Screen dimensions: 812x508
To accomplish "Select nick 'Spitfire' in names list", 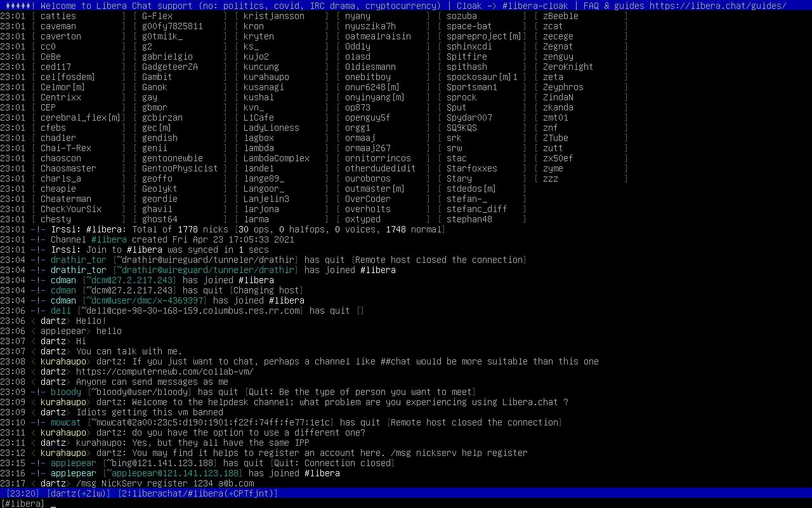I will tap(467, 57).
